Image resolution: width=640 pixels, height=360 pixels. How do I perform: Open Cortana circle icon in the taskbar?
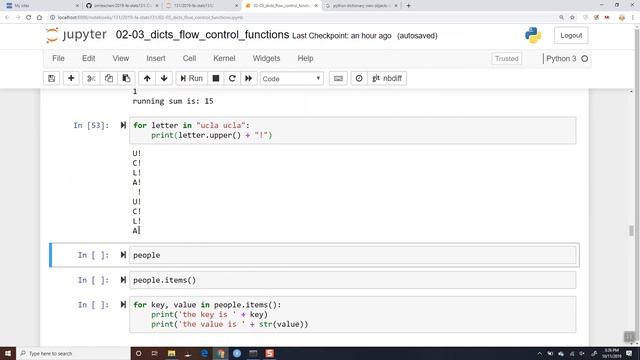tap(138, 353)
